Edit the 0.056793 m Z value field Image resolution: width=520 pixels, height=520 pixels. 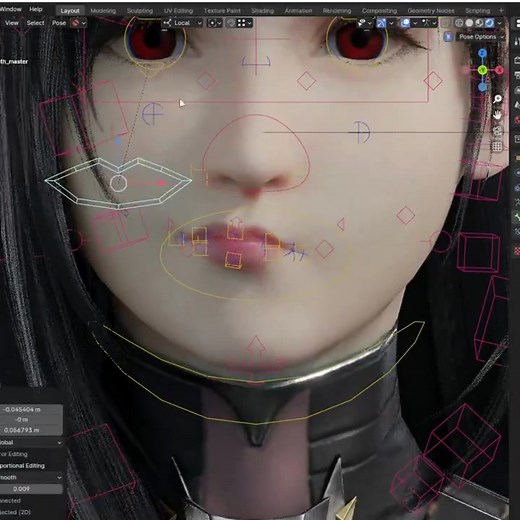[x=31, y=430]
